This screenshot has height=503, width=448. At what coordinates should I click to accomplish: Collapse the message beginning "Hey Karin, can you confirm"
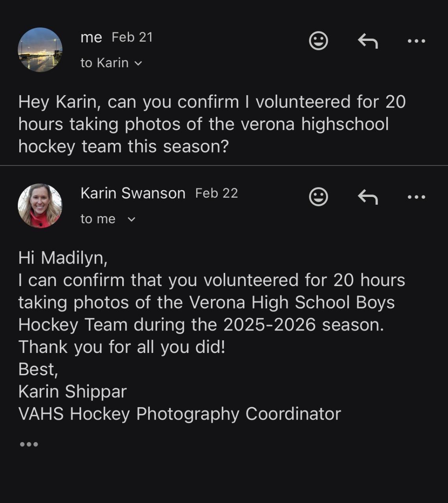click(x=212, y=124)
